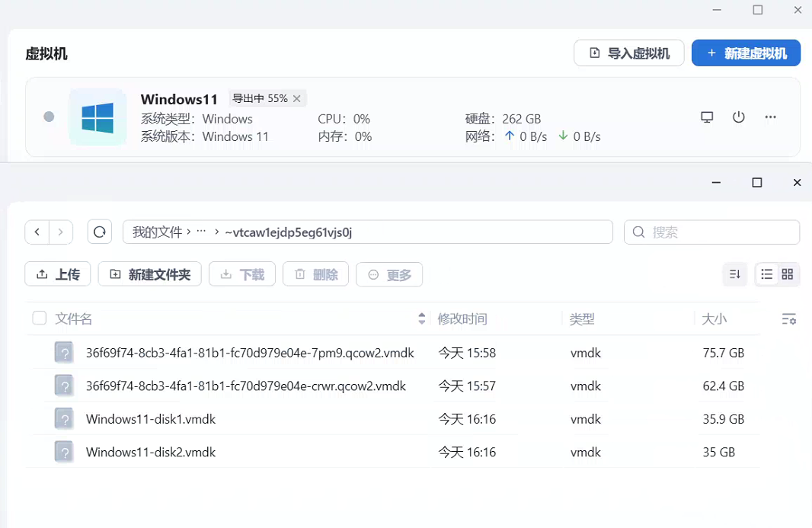Click the Import Virtual Machine button
The height and width of the screenshot is (528, 812).
pos(629,53)
